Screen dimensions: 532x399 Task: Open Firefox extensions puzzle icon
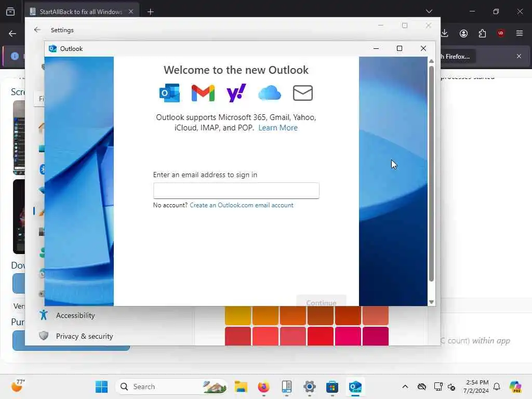tap(482, 33)
